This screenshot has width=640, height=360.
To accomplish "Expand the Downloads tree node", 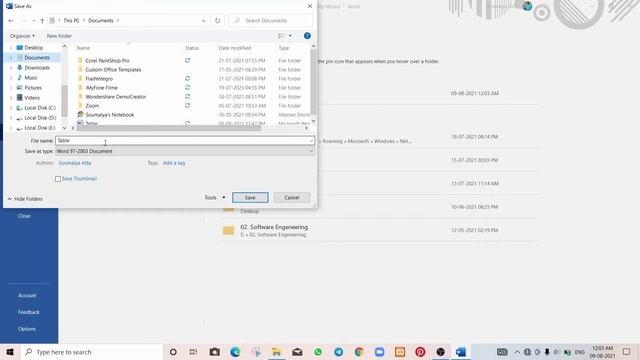I will click(x=11, y=68).
